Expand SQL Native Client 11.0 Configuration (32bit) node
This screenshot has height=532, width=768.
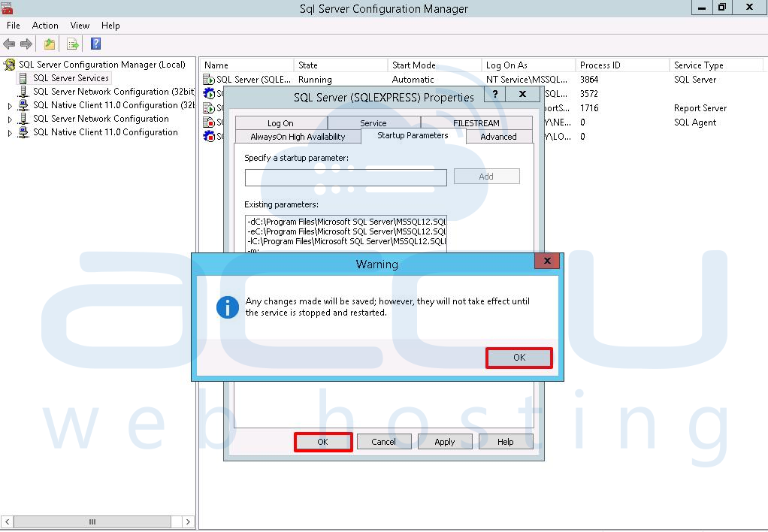pyautogui.click(x=10, y=106)
